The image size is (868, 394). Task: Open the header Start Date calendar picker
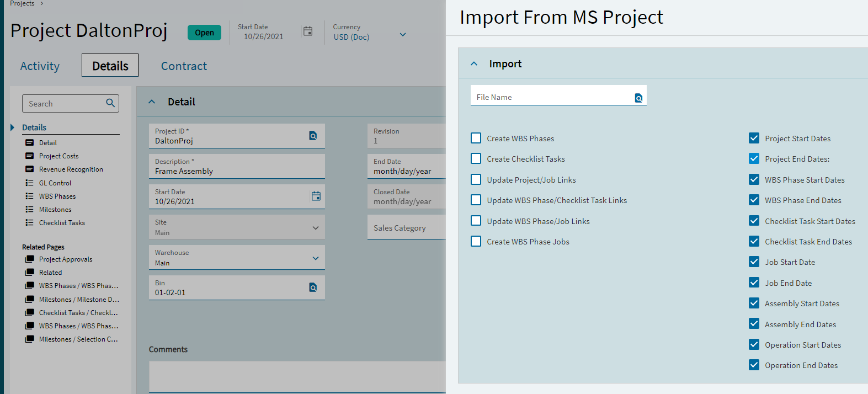pos(308,31)
